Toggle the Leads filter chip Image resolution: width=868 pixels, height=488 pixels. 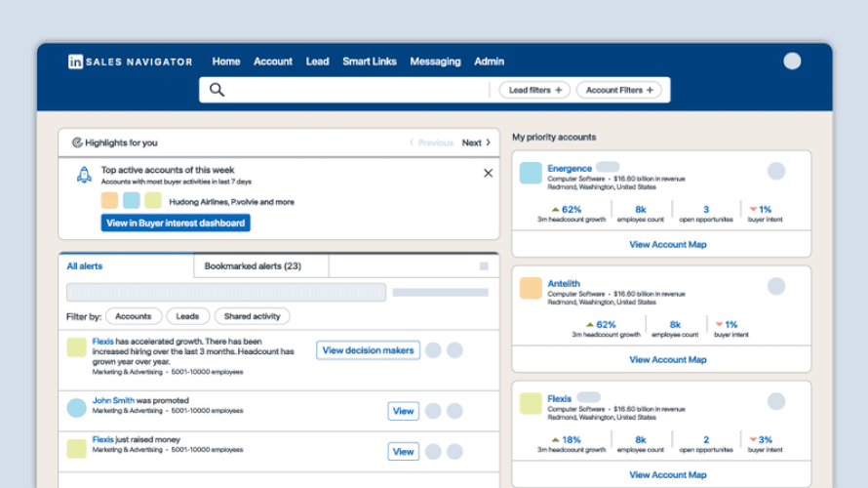point(187,316)
